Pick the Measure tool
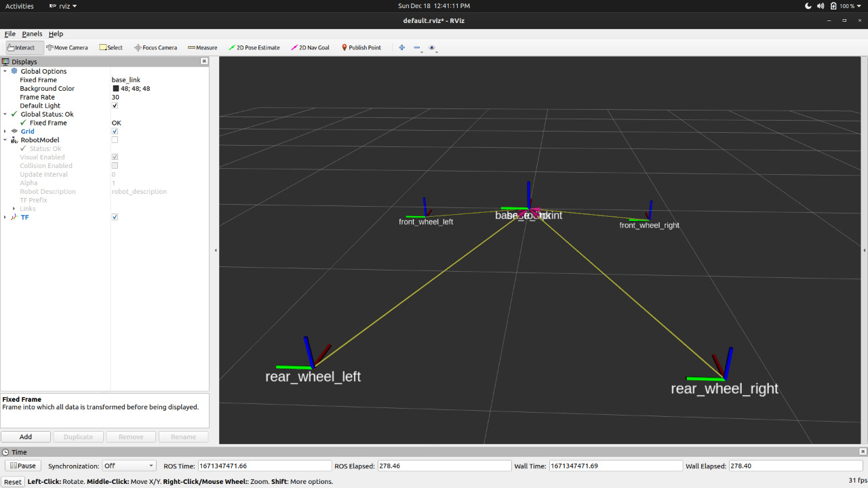 coord(201,47)
